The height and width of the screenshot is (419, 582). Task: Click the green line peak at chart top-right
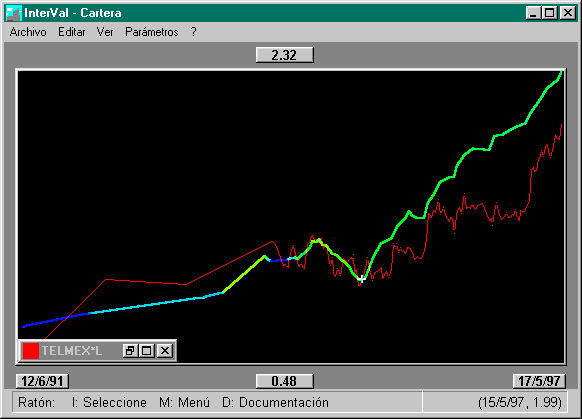point(561,73)
